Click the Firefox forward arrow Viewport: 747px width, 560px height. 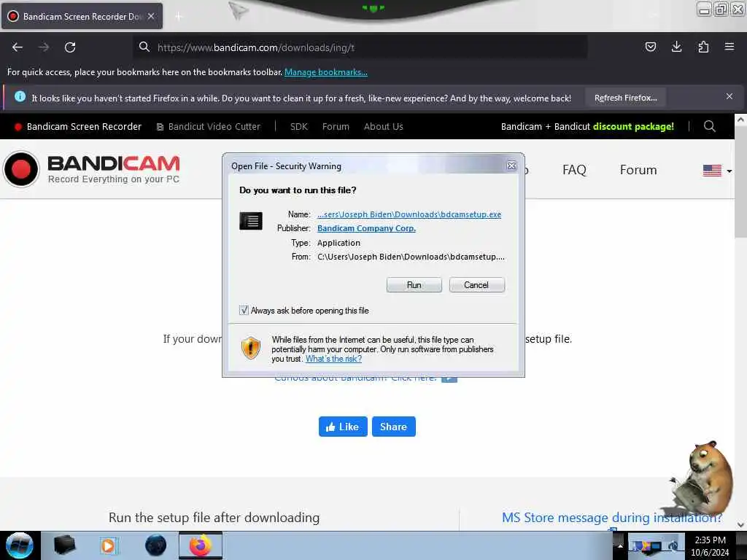[43, 47]
